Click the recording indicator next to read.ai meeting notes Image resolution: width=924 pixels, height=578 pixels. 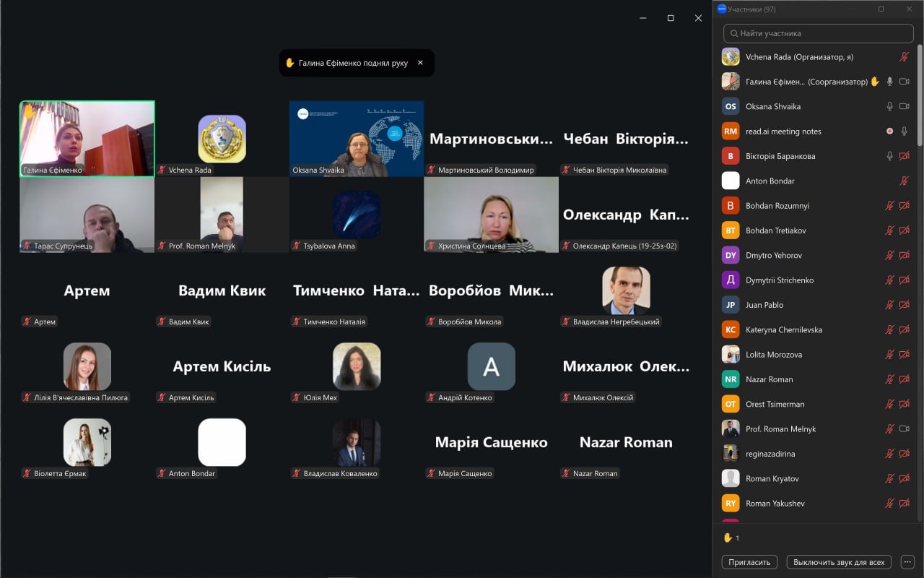(x=890, y=131)
